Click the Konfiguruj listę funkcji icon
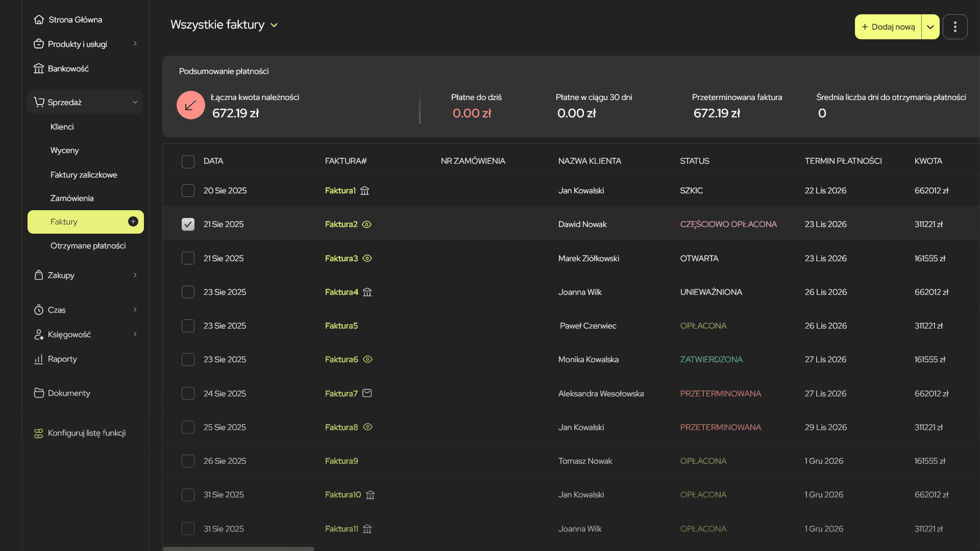Image resolution: width=980 pixels, height=551 pixels. click(38, 434)
